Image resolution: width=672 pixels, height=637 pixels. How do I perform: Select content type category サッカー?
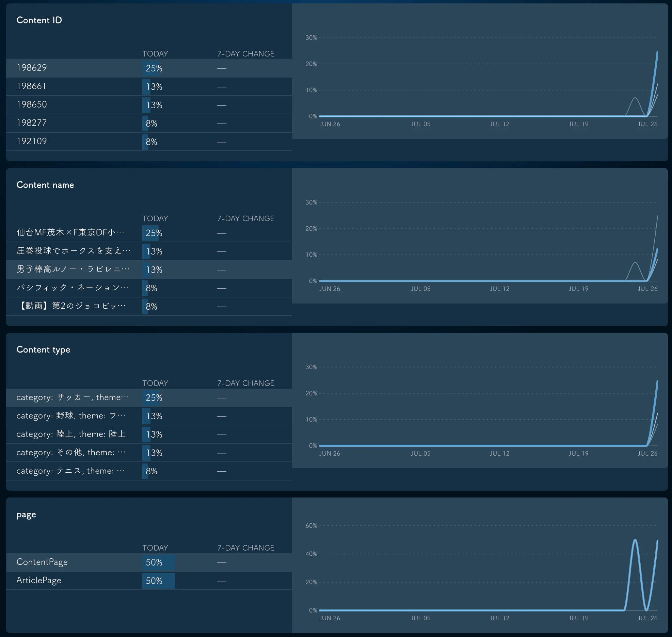click(149, 397)
